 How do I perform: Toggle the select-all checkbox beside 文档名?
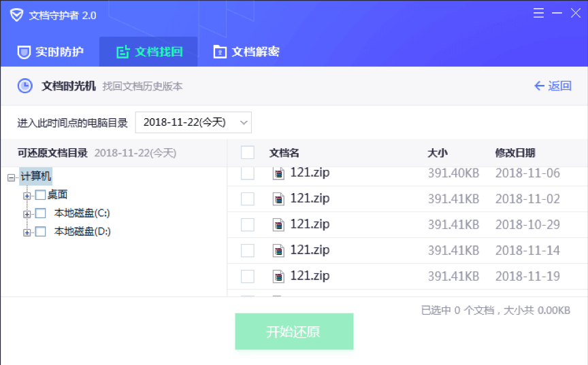coord(248,153)
